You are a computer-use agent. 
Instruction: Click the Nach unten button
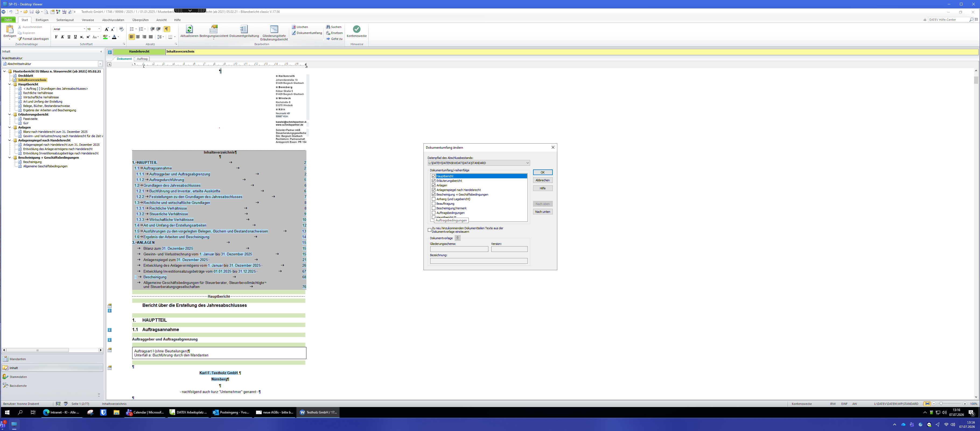[542, 212]
